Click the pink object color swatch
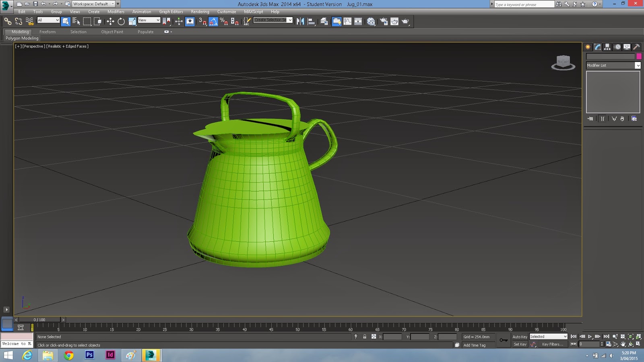The height and width of the screenshot is (362, 644). [x=639, y=56]
